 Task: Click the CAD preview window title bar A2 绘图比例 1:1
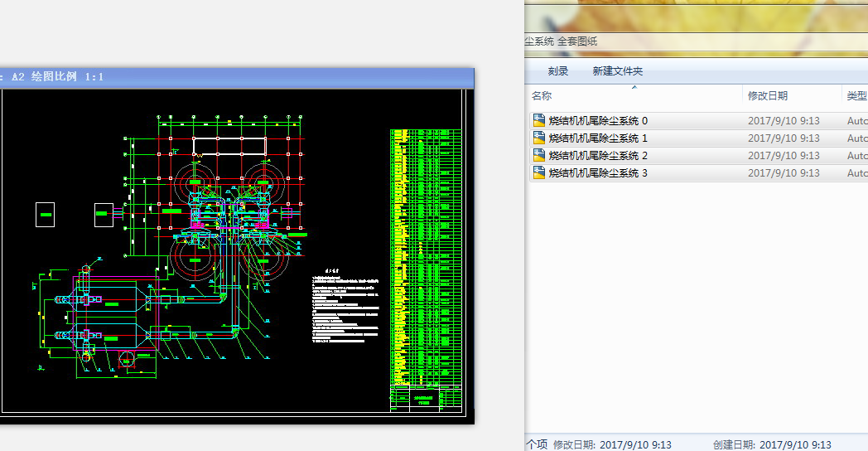coord(237,78)
